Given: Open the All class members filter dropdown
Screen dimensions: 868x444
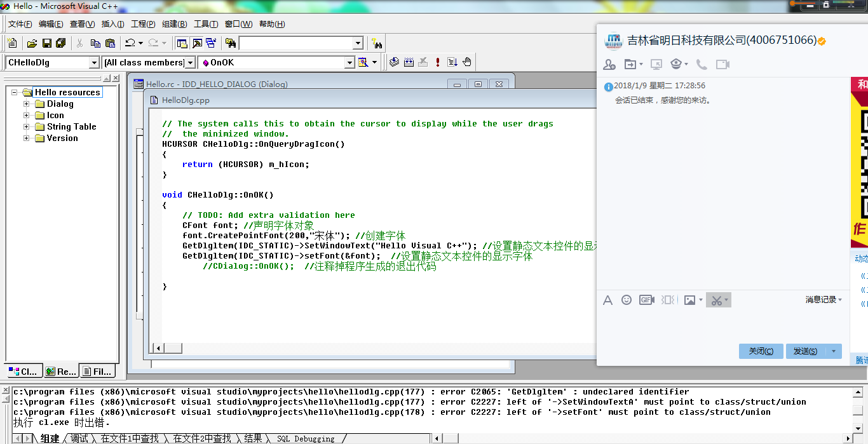Looking at the screenshot, I should tap(190, 62).
